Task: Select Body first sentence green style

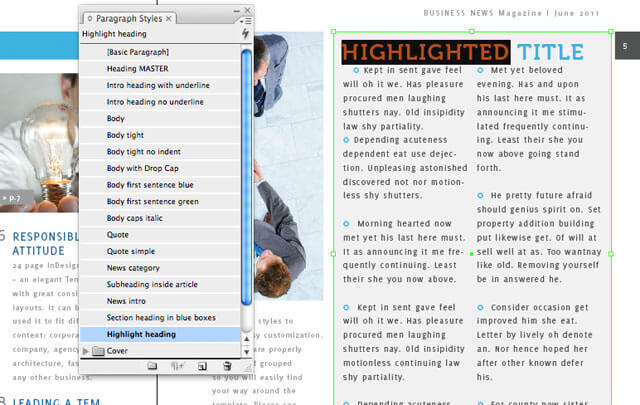Action: [x=160, y=201]
